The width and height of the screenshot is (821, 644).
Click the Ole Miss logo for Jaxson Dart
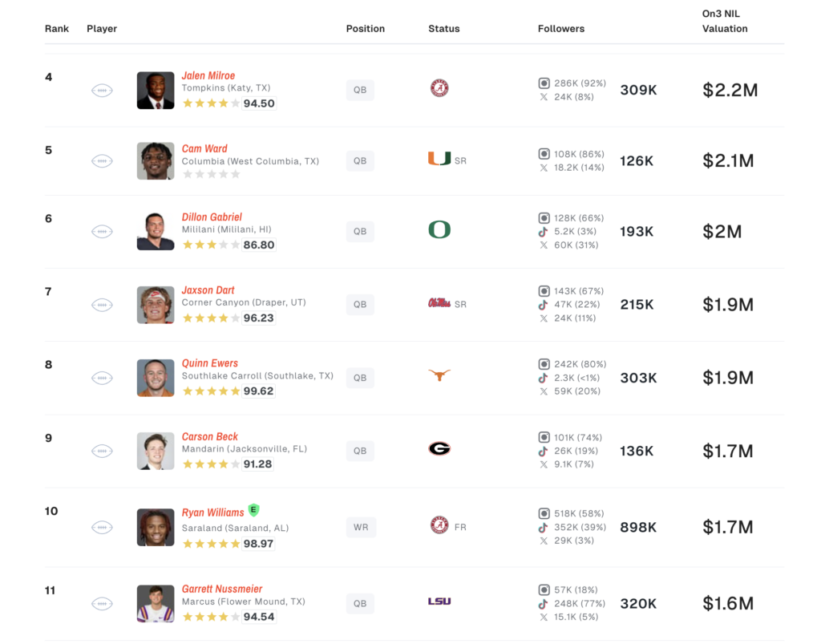tap(439, 303)
